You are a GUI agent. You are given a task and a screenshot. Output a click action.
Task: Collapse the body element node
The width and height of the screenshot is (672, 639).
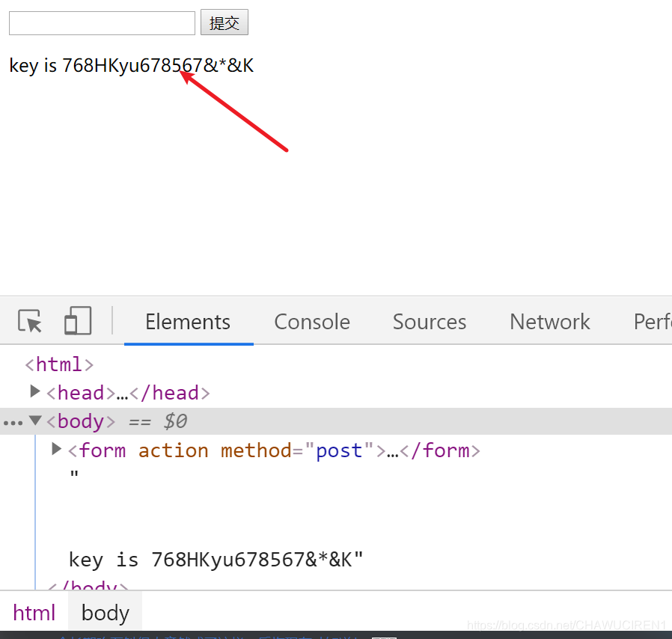pyautogui.click(x=35, y=420)
